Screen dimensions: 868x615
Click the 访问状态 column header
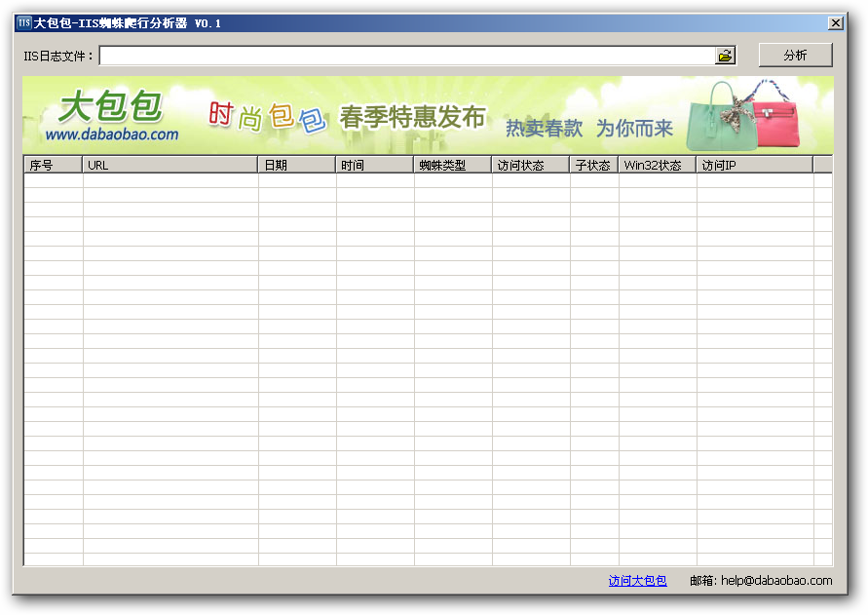531,165
